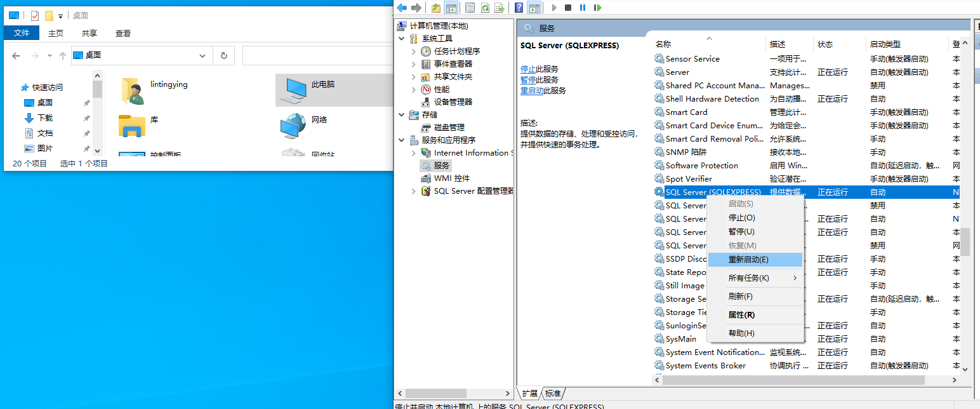
Task: Click the Explorer navigation pane scroll-down arrow
Action: pyautogui.click(x=97, y=151)
